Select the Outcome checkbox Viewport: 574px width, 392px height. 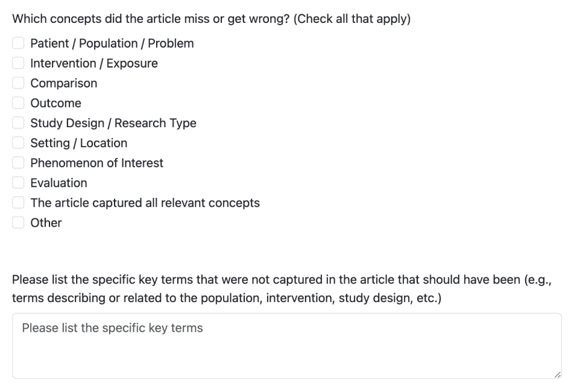tap(19, 103)
